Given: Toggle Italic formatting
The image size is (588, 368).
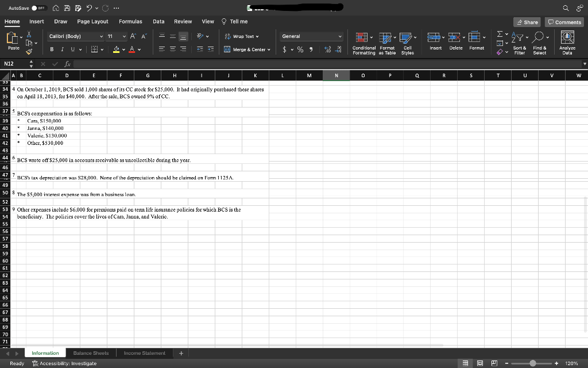Looking at the screenshot, I should 62,49.
